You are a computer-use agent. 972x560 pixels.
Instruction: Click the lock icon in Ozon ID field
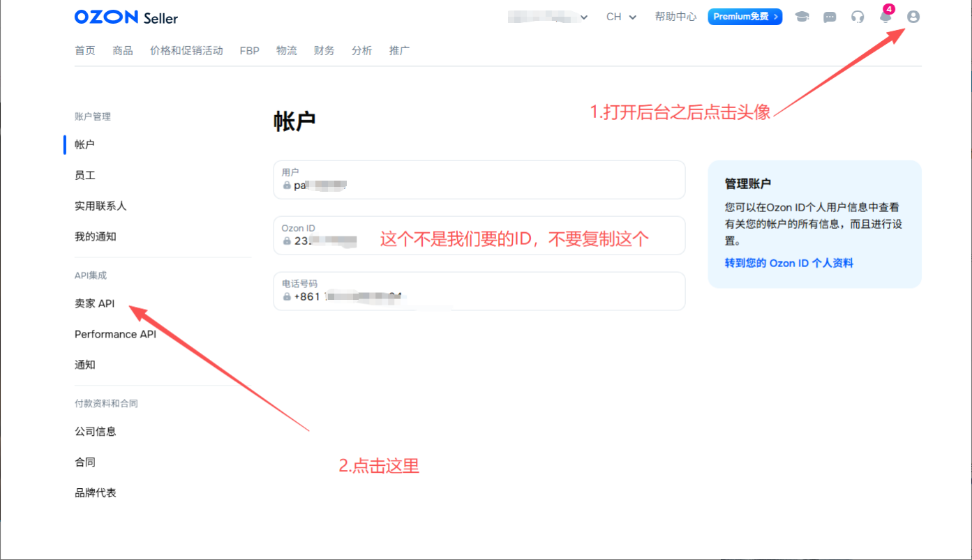(x=287, y=241)
